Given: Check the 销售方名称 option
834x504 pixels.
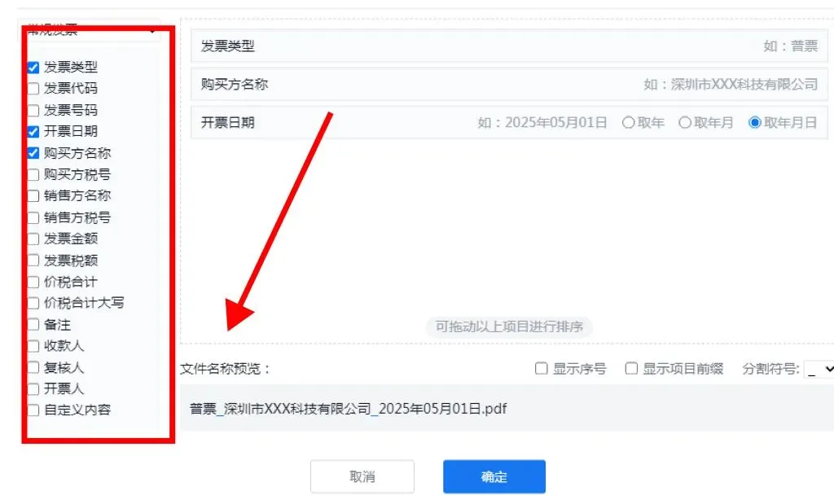Looking at the screenshot, I should pyautogui.click(x=33, y=195).
